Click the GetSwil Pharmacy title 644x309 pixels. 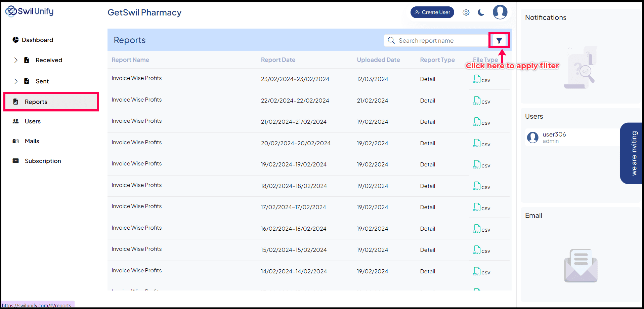pos(144,12)
